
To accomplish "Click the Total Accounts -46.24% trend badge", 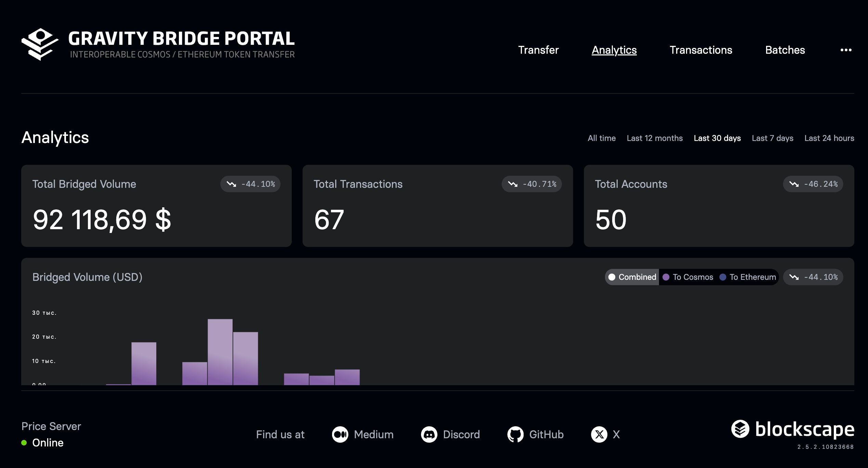I will (813, 184).
